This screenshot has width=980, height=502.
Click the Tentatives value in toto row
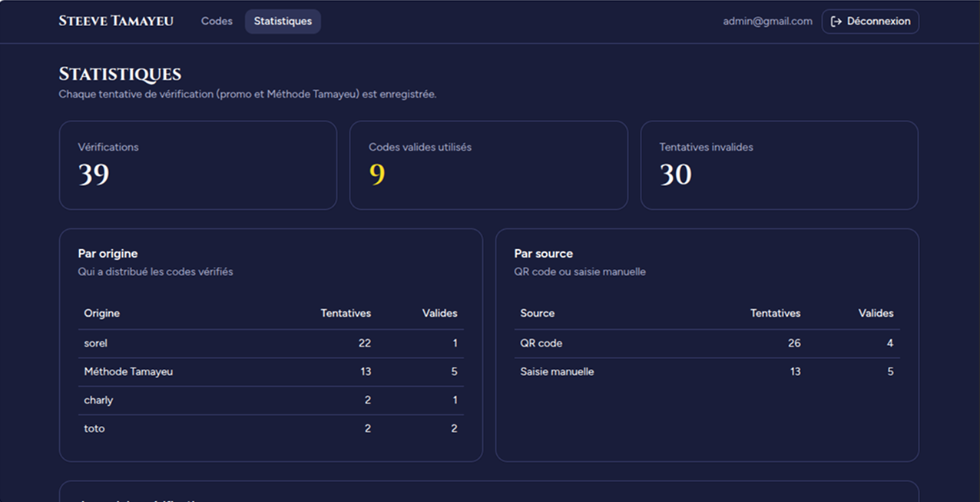click(368, 428)
